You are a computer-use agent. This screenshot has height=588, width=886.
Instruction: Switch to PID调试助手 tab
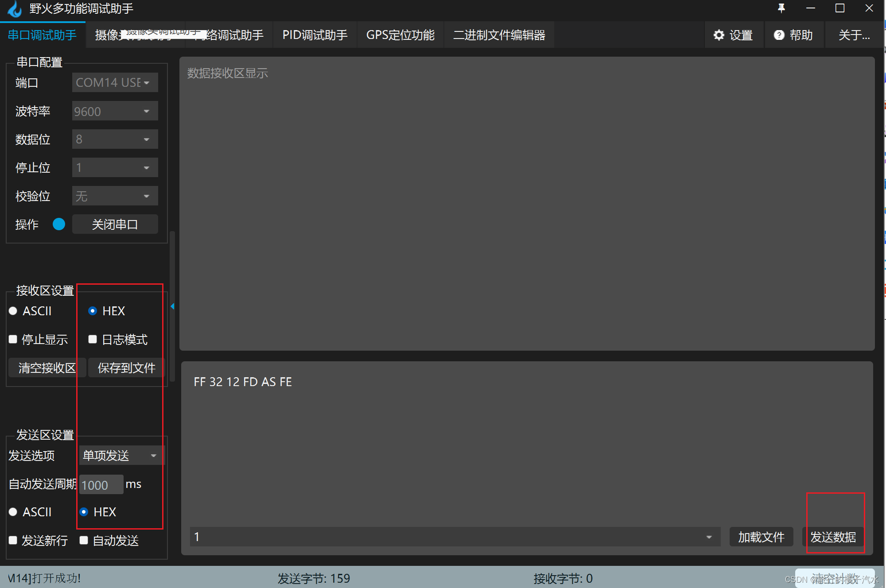(315, 35)
